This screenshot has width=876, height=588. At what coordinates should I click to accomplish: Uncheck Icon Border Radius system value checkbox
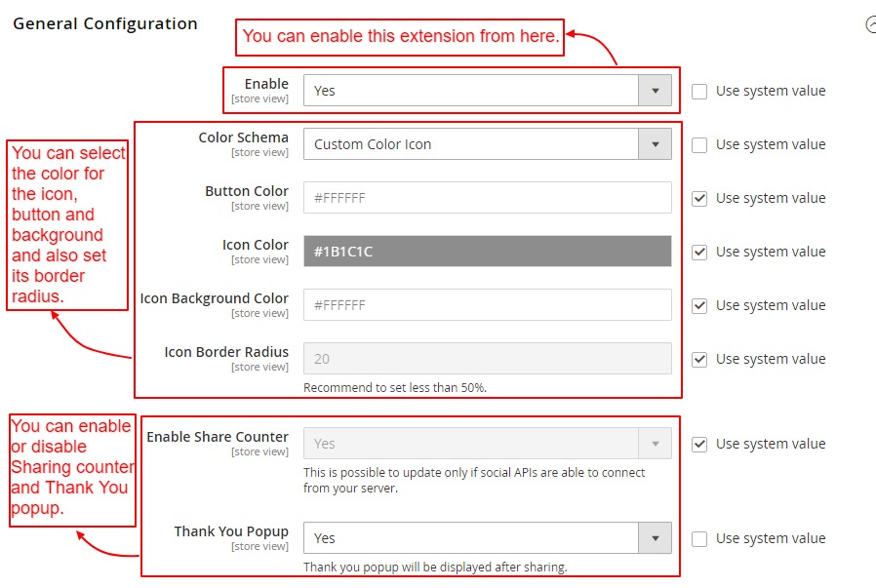click(x=699, y=360)
